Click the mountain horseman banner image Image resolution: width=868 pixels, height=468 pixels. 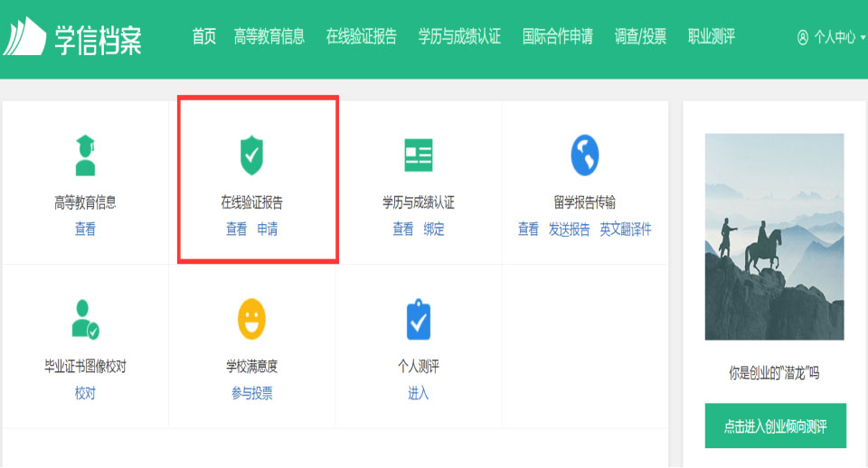[774, 237]
